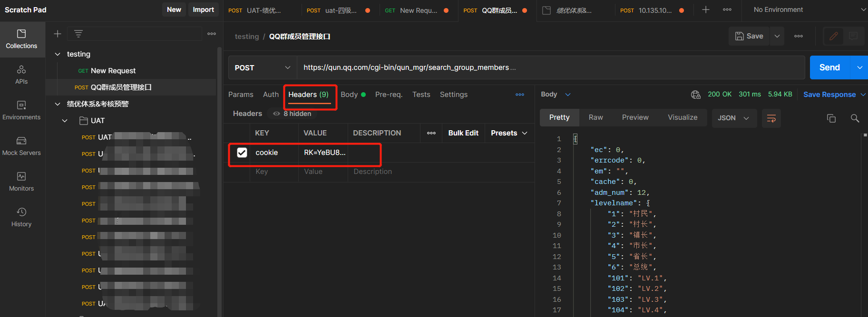Image resolution: width=868 pixels, height=317 pixels.
Task: Copy the response body to clipboard
Action: tap(831, 118)
